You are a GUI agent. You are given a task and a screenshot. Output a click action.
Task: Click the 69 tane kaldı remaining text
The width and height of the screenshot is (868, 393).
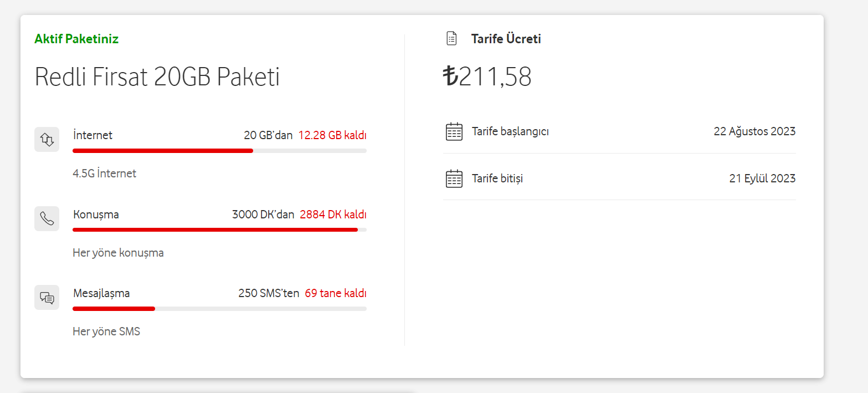336,293
